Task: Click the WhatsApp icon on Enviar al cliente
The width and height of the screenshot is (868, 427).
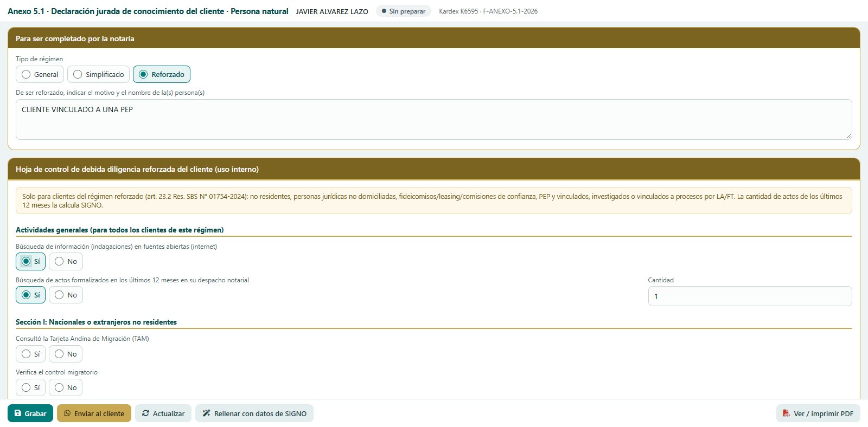Action: pyautogui.click(x=67, y=413)
